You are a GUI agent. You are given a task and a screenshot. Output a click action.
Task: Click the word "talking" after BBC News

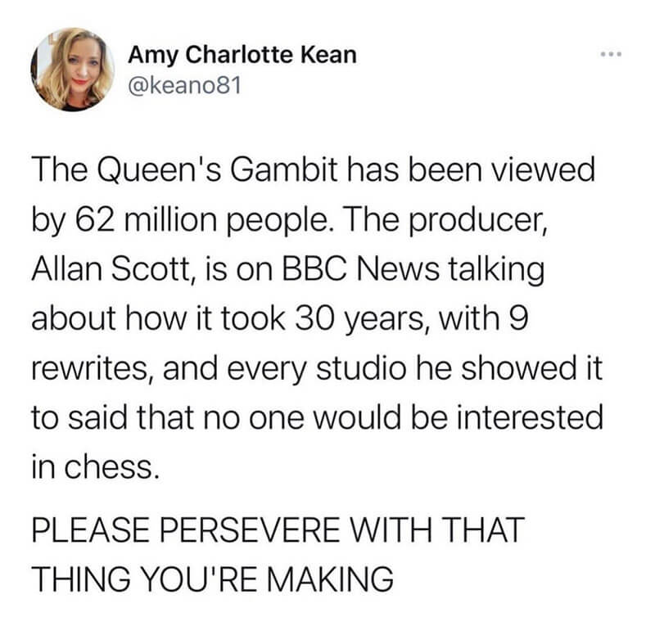pos(496,269)
